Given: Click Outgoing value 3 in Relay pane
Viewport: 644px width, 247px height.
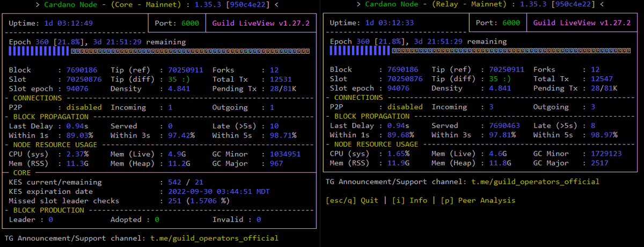Looking at the screenshot, I should point(593,107).
